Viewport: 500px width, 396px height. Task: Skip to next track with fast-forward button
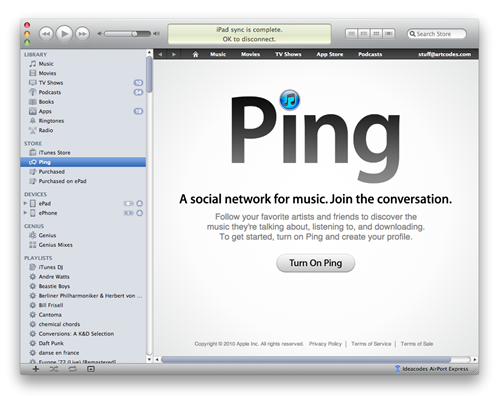coord(82,34)
